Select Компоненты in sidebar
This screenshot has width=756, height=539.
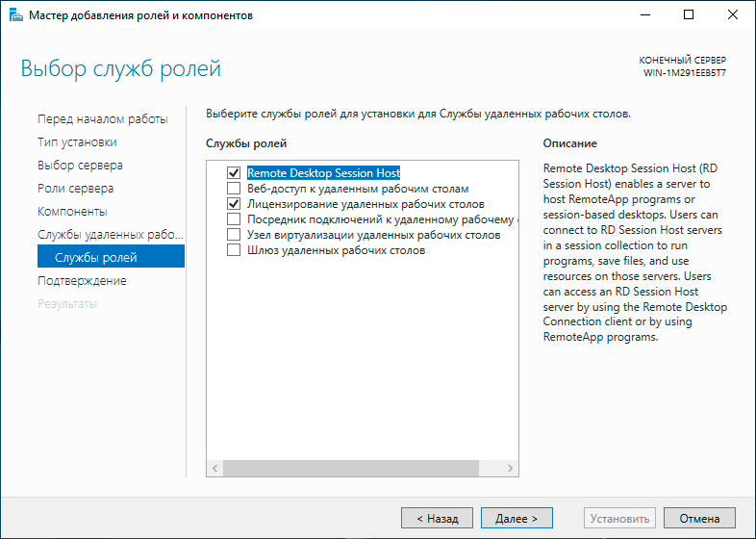72,211
